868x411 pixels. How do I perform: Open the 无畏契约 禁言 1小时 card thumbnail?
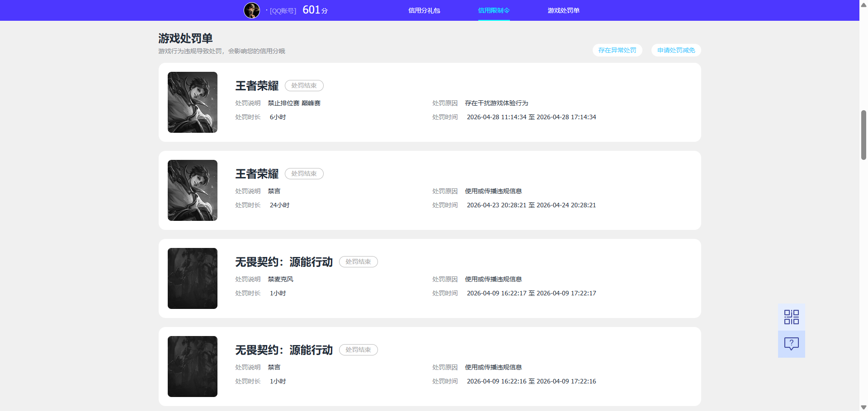point(193,366)
